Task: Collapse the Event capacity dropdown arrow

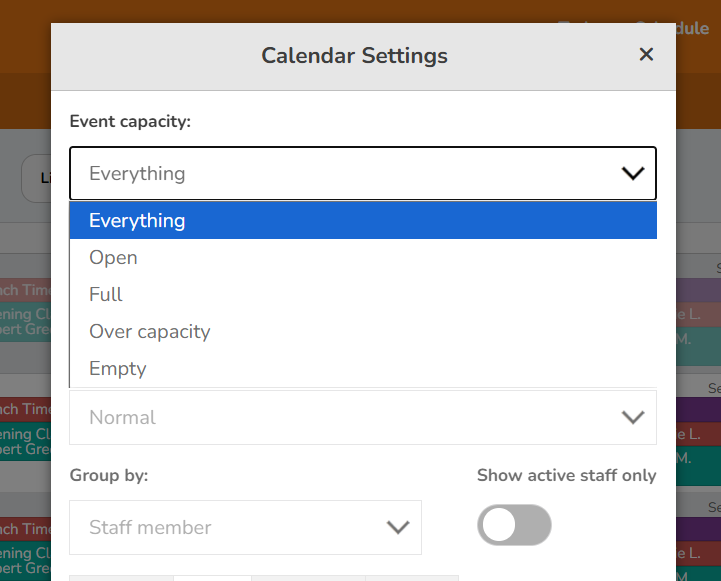Action: pyautogui.click(x=632, y=174)
